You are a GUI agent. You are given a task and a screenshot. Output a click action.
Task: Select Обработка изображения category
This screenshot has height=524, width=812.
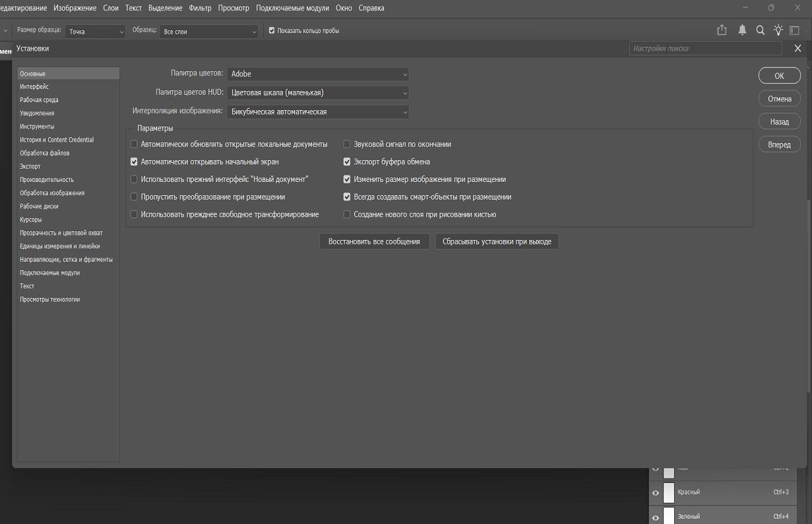click(x=52, y=193)
